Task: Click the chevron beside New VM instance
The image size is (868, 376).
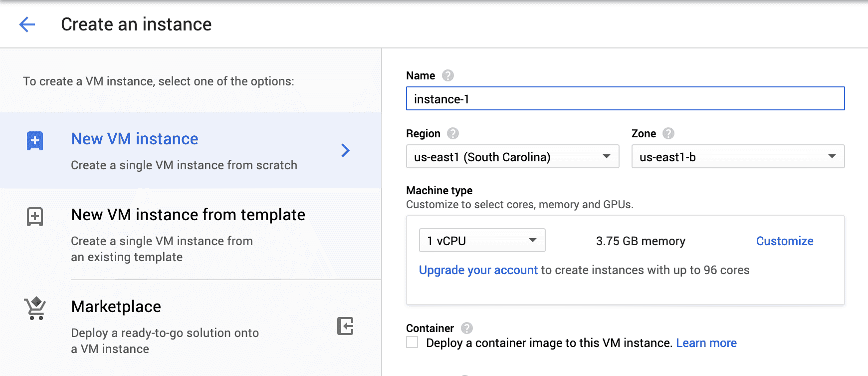Action: click(x=345, y=150)
